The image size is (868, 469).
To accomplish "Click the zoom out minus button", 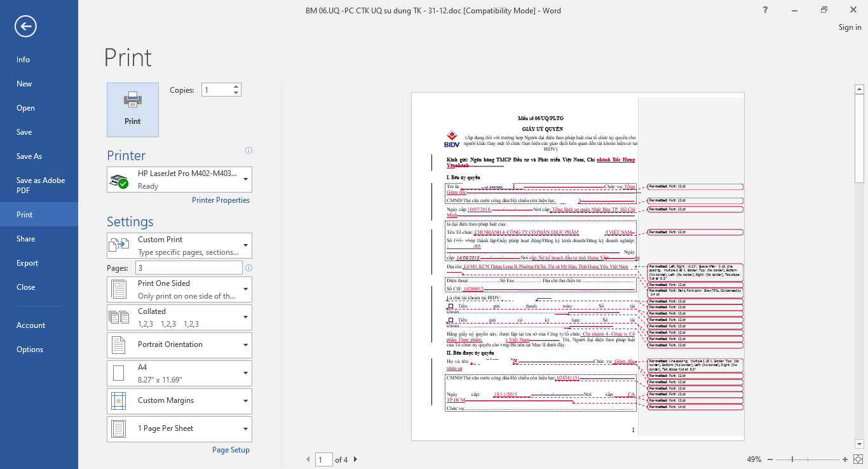I will tap(770, 459).
